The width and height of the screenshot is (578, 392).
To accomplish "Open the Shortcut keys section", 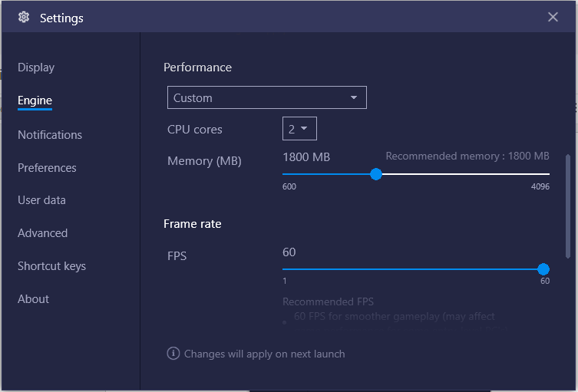I will 51,266.
